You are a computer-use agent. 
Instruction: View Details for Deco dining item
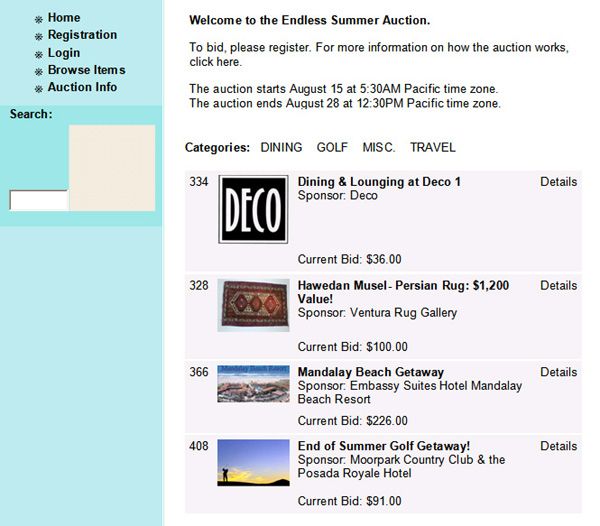pos(558,182)
